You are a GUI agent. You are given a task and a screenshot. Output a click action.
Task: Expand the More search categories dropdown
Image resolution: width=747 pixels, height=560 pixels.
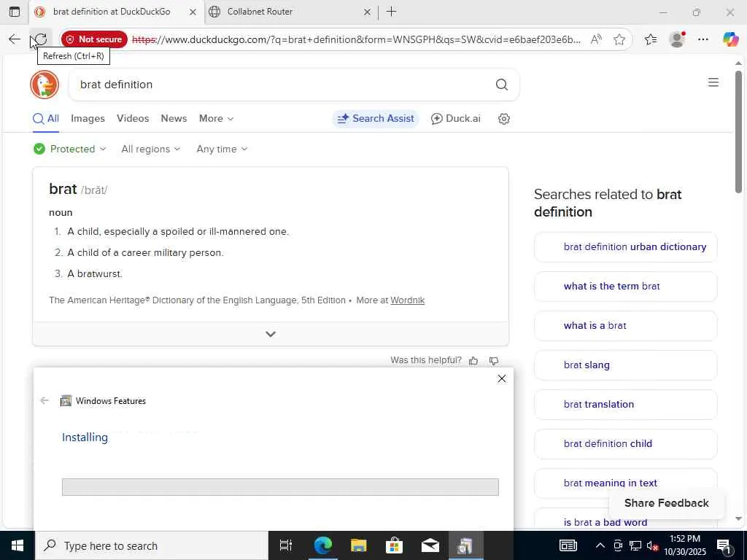click(x=216, y=119)
